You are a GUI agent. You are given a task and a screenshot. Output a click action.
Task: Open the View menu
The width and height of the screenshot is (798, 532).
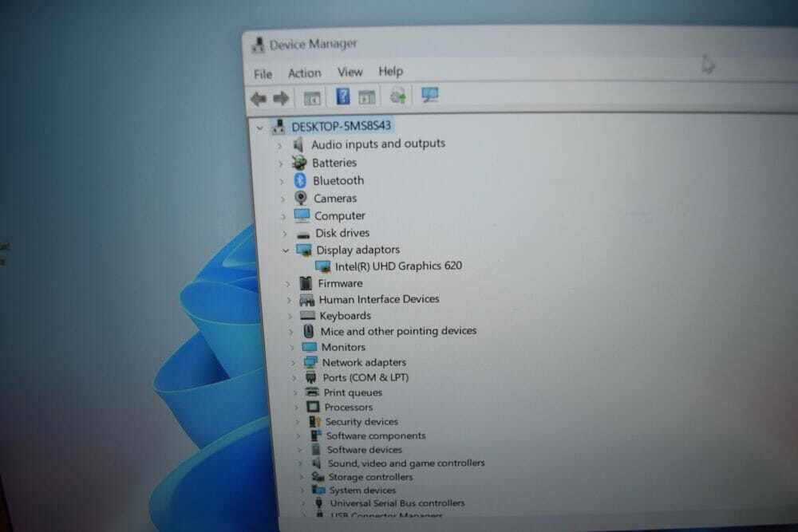[350, 73]
